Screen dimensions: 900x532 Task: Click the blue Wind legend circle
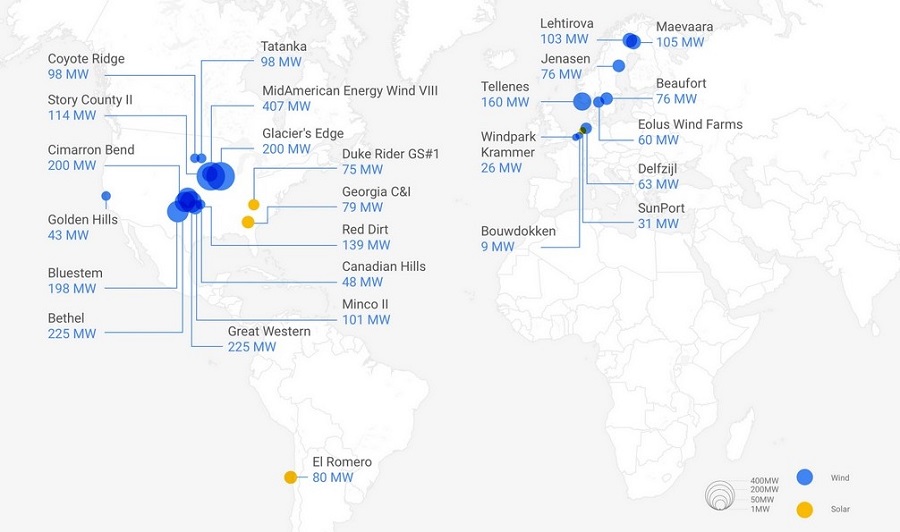(805, 477)
